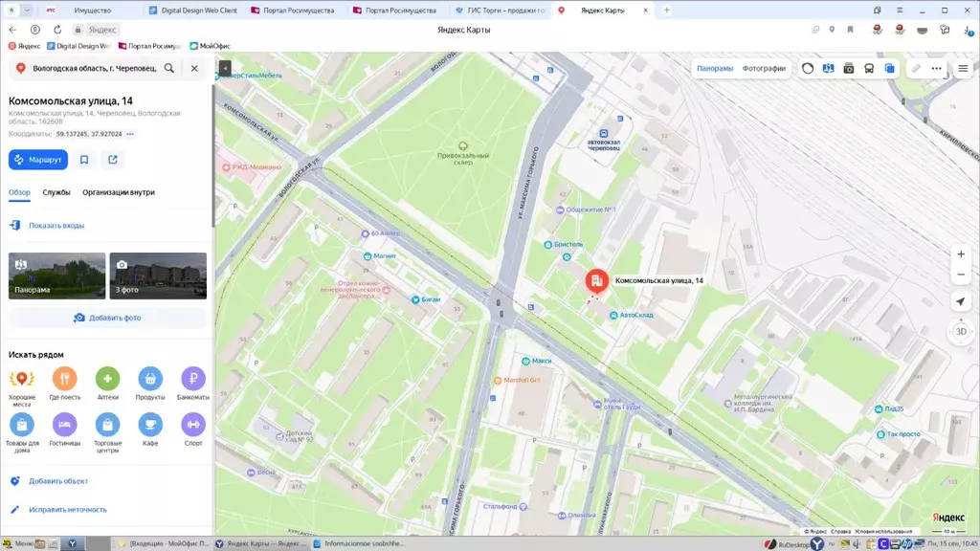
Task: Open Входящие МойОфис taskbar window
Action: coord(164,543)
